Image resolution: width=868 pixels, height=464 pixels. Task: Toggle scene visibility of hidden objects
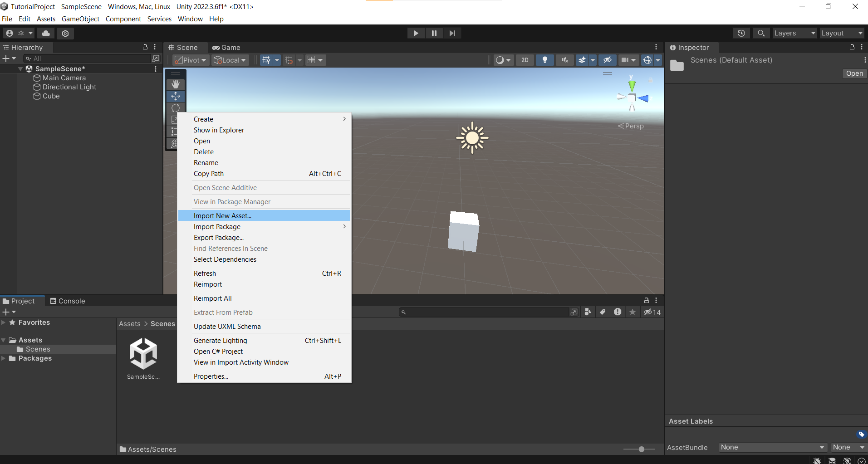click(x=608, y=60)
